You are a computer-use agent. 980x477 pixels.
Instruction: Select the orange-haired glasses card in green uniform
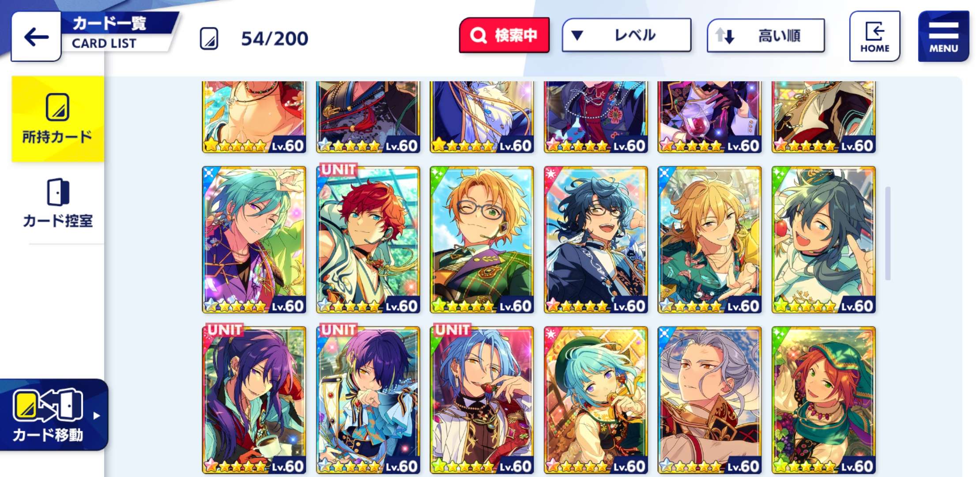tap(482, 239)
